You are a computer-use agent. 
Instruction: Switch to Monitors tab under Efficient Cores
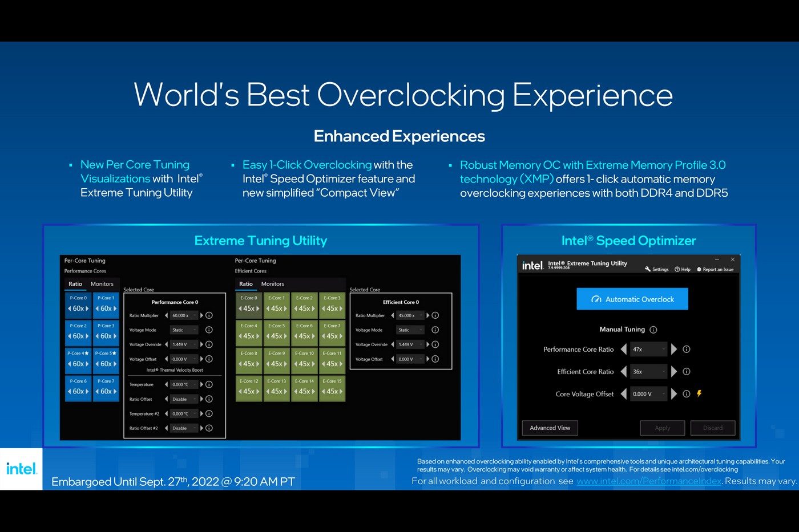(273, 284)
